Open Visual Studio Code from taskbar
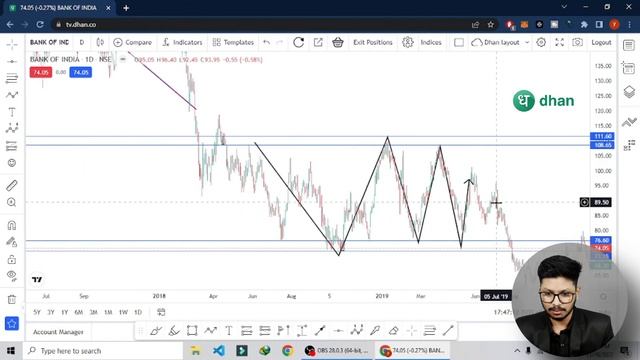640x360 pixels. (219, 351)
